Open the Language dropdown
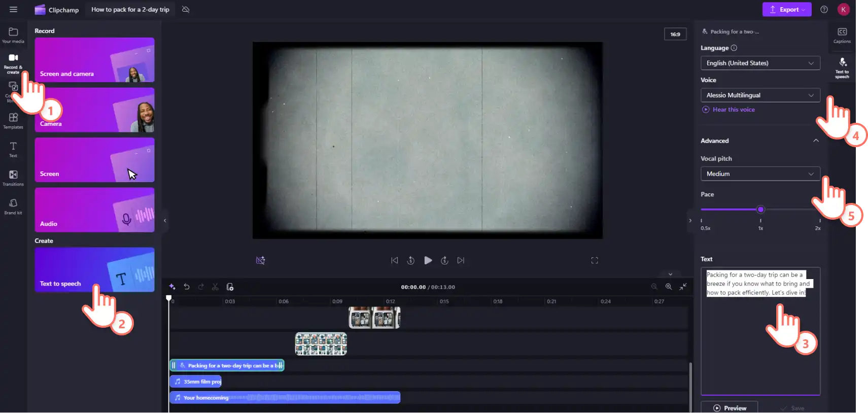 point(760,63)
